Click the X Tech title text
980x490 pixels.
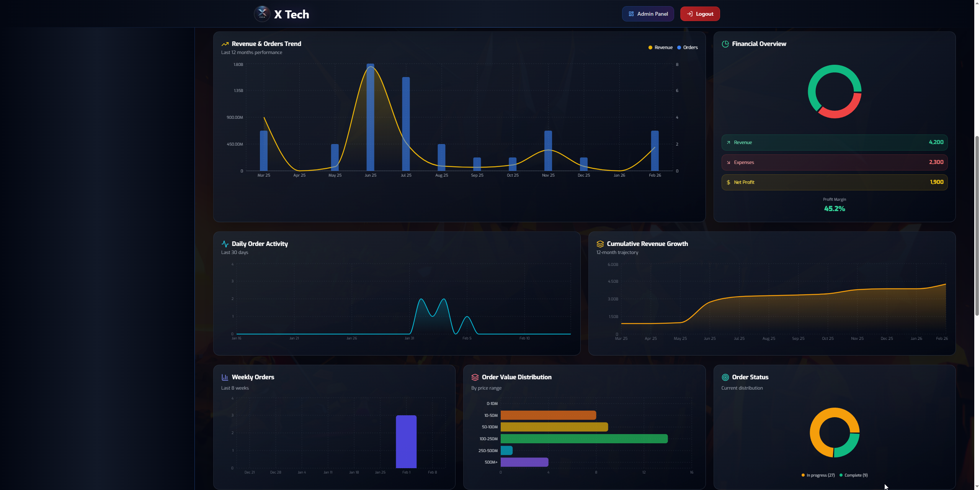pos(291,15)
